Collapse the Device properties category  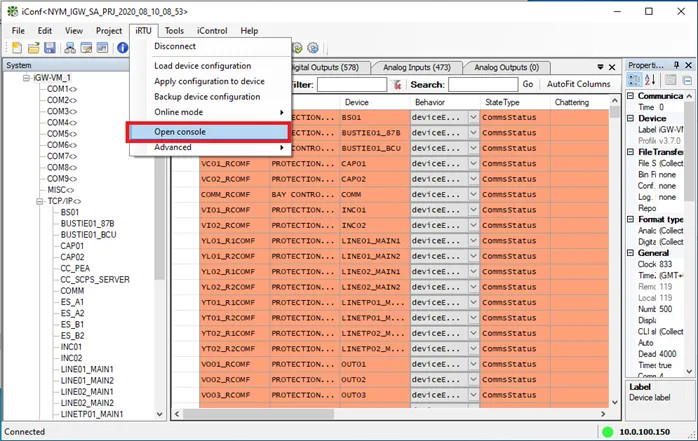[630, 118]
